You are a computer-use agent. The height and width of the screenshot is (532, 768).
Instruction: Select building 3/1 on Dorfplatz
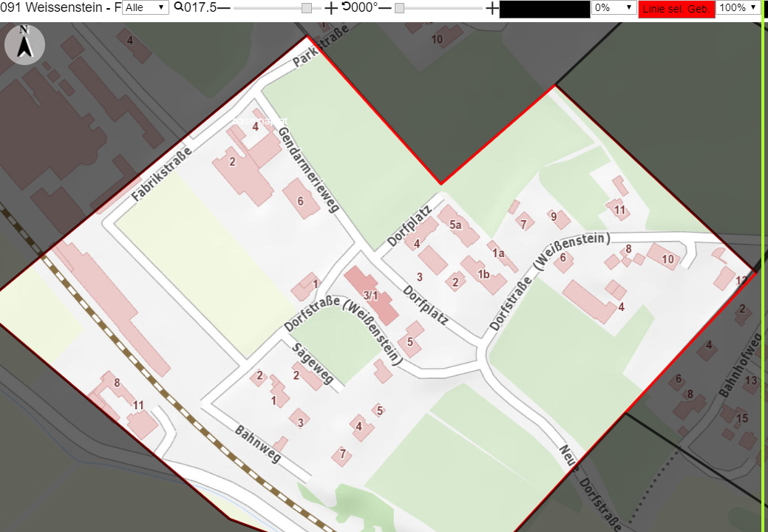coord(371,295)
